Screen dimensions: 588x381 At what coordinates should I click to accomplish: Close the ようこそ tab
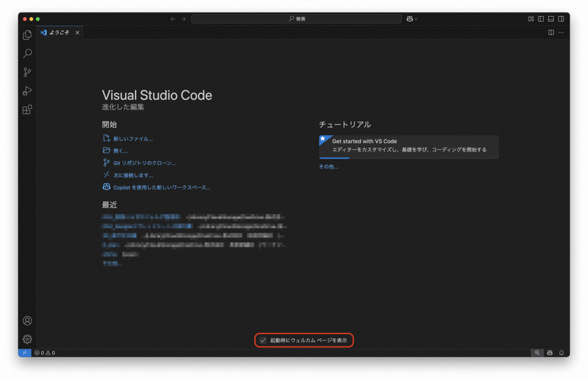click(78, 33)
